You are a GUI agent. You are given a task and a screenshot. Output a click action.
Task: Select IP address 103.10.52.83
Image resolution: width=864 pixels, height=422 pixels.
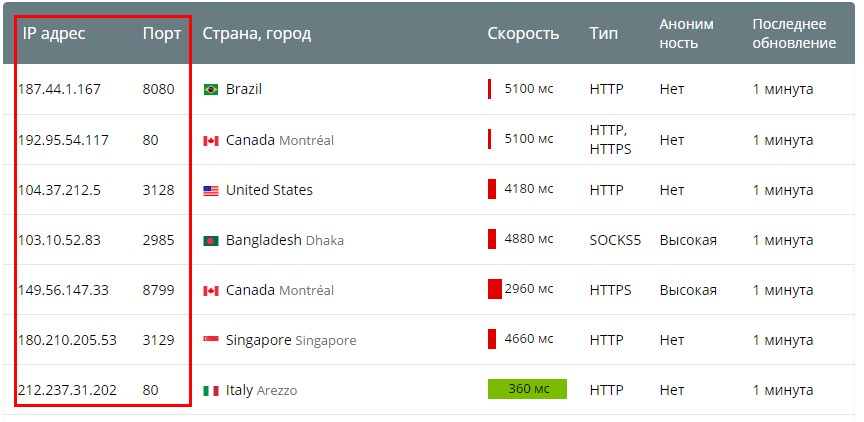(x=59, y=240)
